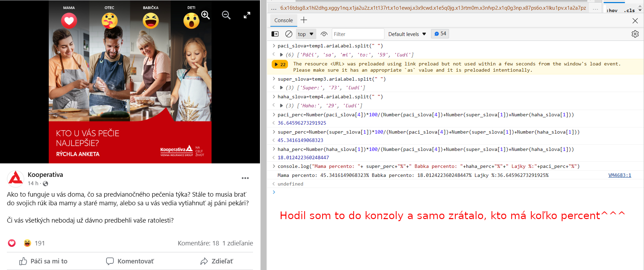Click the Kooperativa poll photo
644x270 pixels.
pos(130,82)
